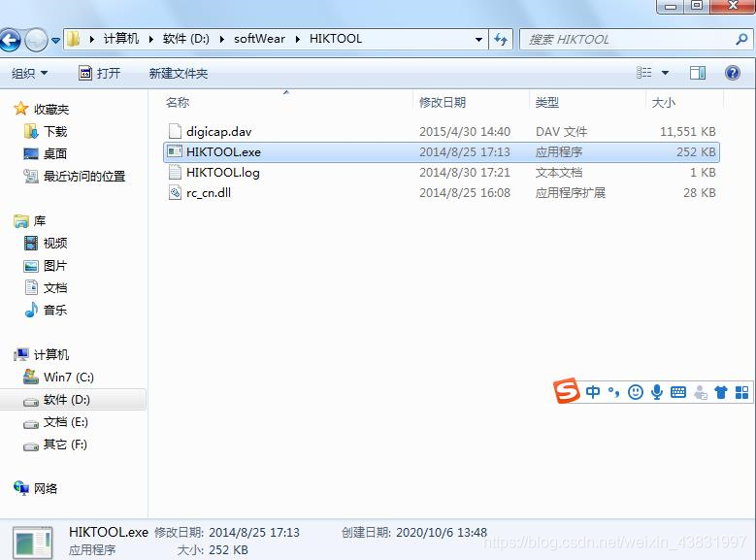Open the 其它 (F:) drive
This screenshot has height=560, width=756.
tap(65, 445)
